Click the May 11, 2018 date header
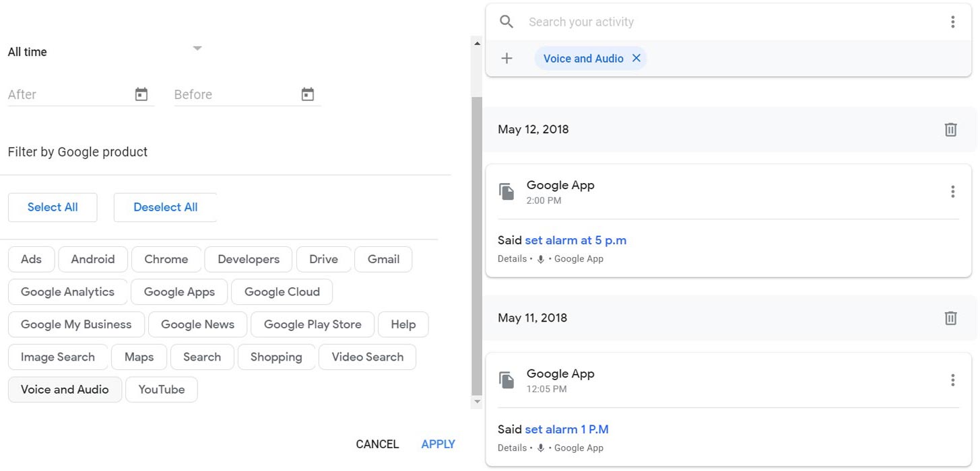The image size is (980, 471). (533, 318)
